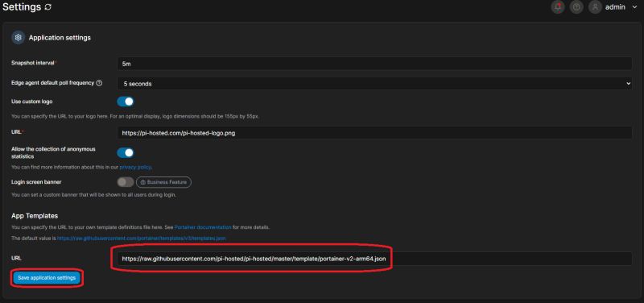Click the admin username text
The image size is (644, 303).
point(615,7)
